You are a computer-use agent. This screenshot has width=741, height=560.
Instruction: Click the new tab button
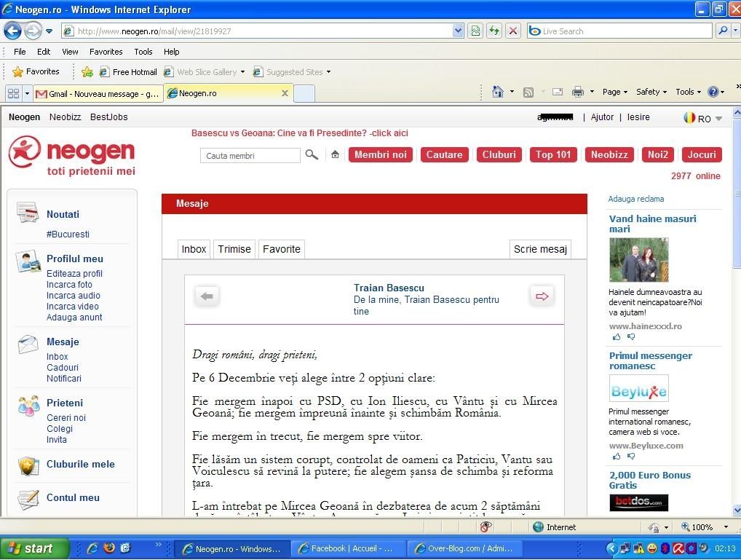tap(304, 94)
